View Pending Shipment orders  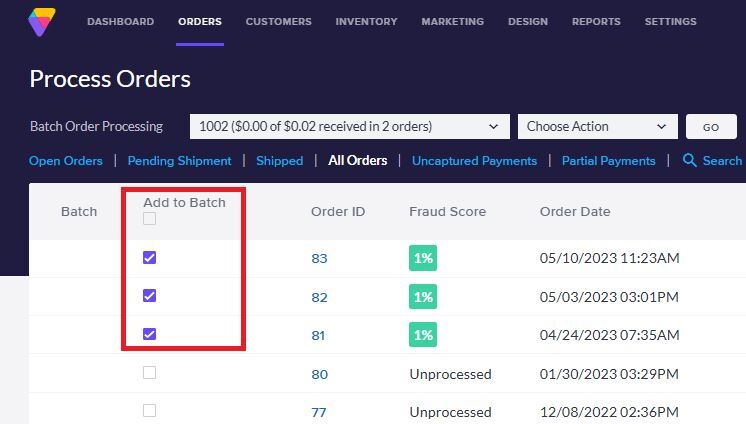(179, 161)
